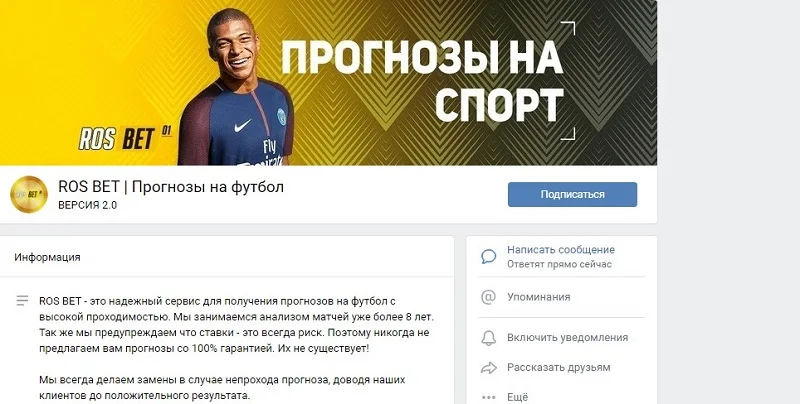Open Написать сообщение link
The image size is (800, 404).
[561, 250]
